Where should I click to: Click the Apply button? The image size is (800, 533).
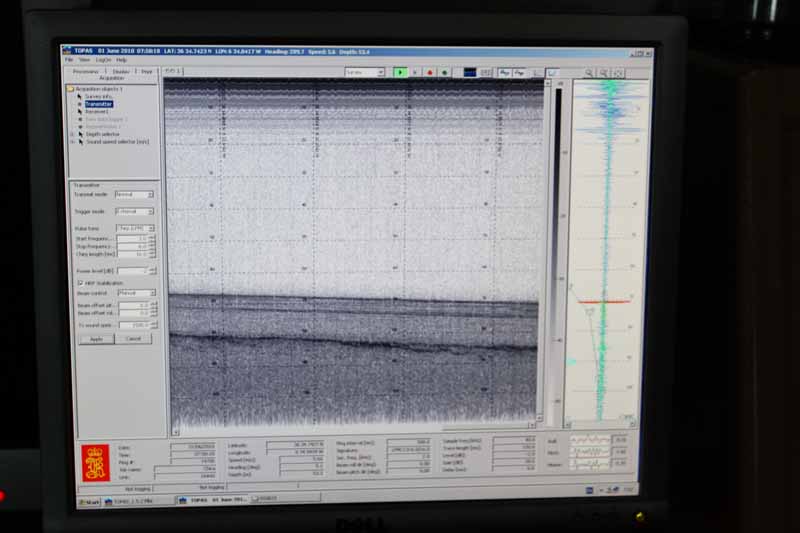pyautogui.click(x=97, y=339)
